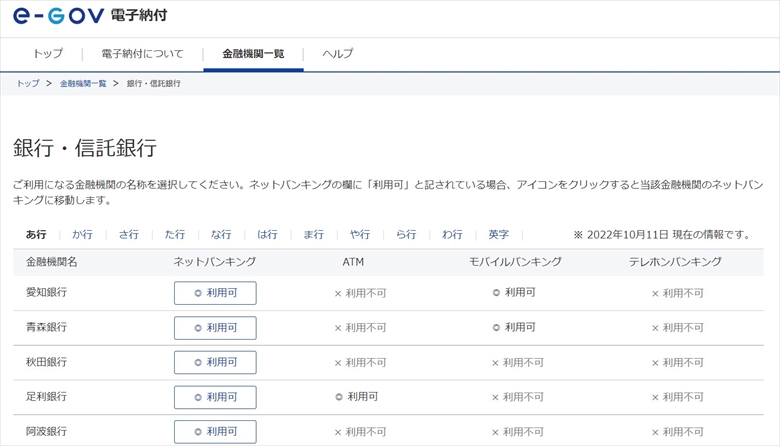
Task: Click 阿波銀行 mobile banking 利用不可 cell
Action: point(518,432)
